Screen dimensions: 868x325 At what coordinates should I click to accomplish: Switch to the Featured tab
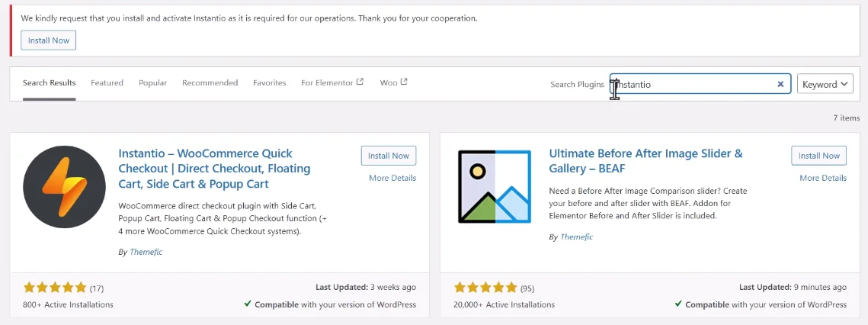point(107,82)
